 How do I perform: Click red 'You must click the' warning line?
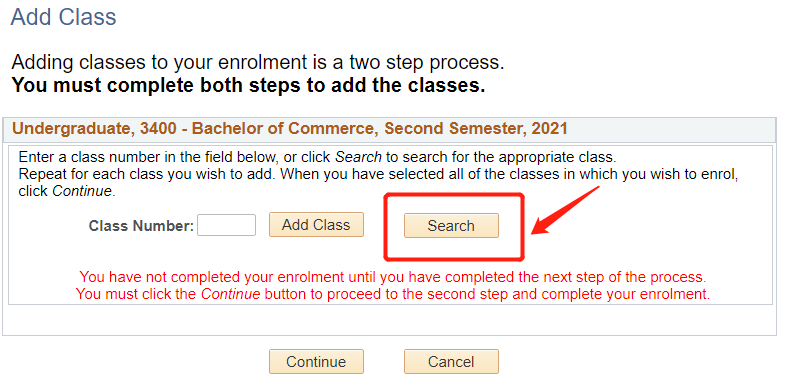pos(393,294)
